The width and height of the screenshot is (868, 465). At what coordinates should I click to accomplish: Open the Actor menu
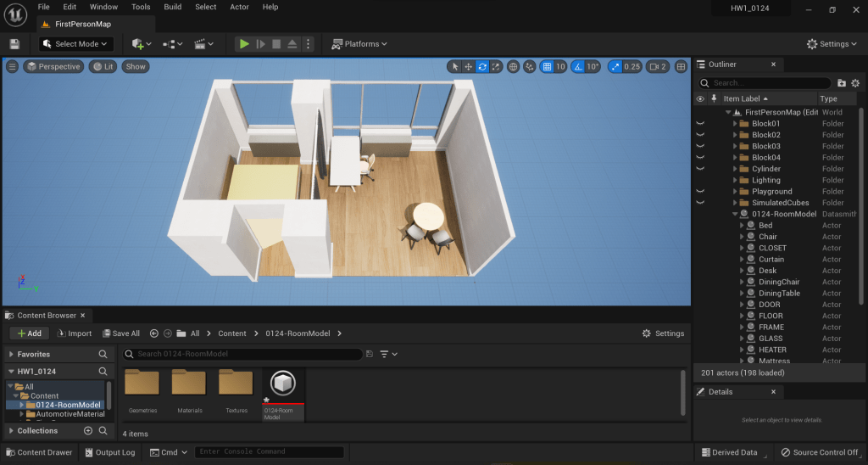point(240,7)
